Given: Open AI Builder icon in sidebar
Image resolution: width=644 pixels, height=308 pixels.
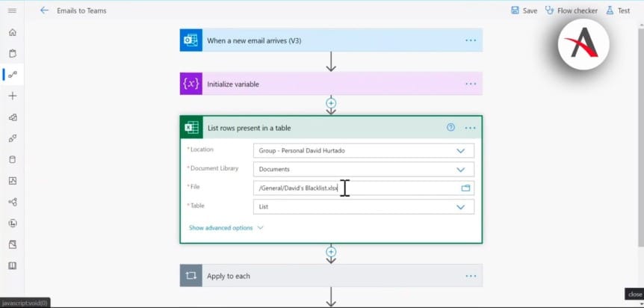Looking at the screenshot, I should pyautogui.click(x=12, y=202).
